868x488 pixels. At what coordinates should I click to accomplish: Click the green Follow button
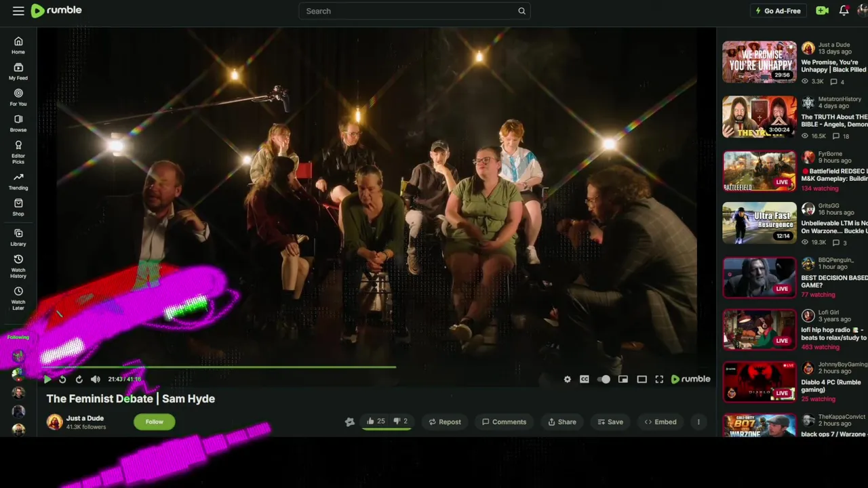154,422
